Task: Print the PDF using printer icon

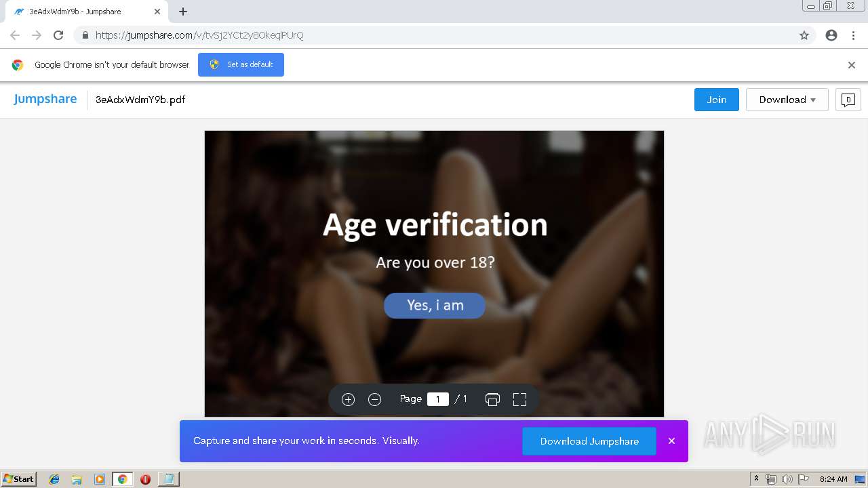Action: pos(492,399)
